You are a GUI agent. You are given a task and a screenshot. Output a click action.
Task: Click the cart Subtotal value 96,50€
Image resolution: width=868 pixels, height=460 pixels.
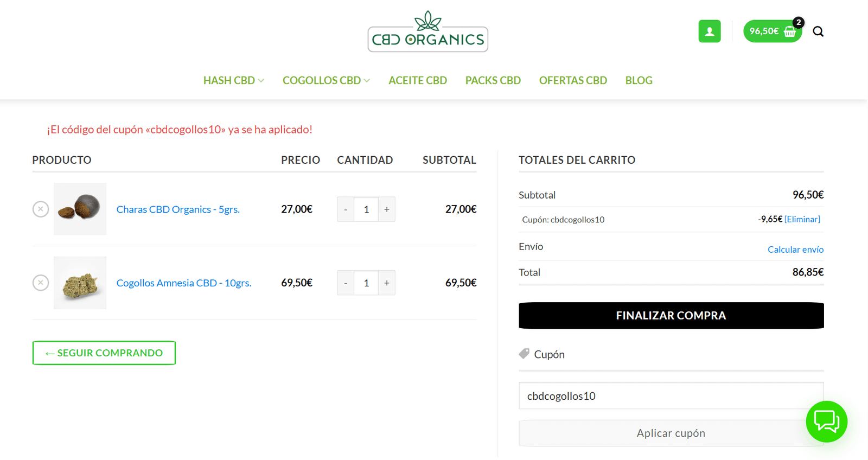click(x=808, y=195)
